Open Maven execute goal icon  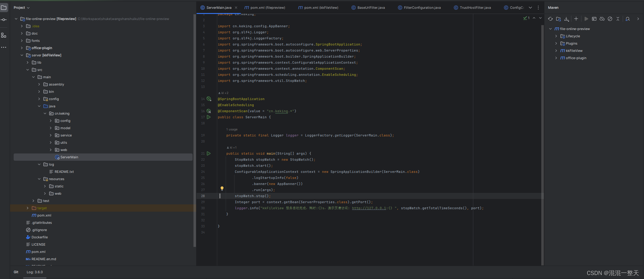(x=594, y=19)
